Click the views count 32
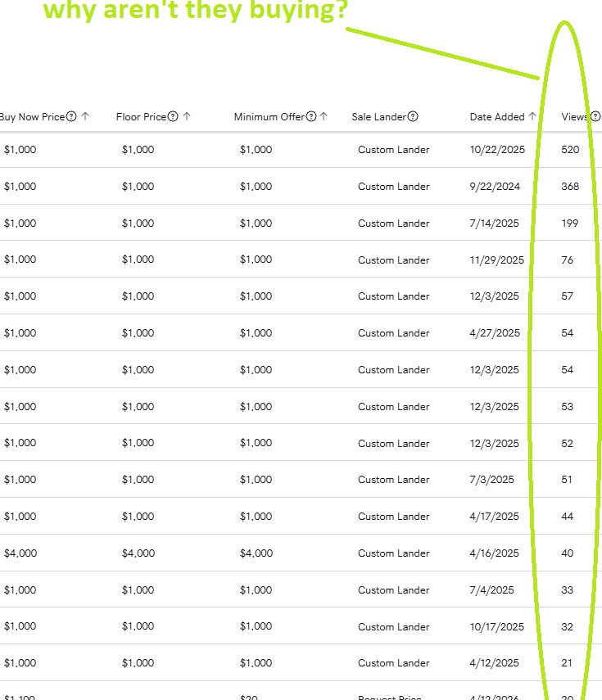 pos(567,627)
